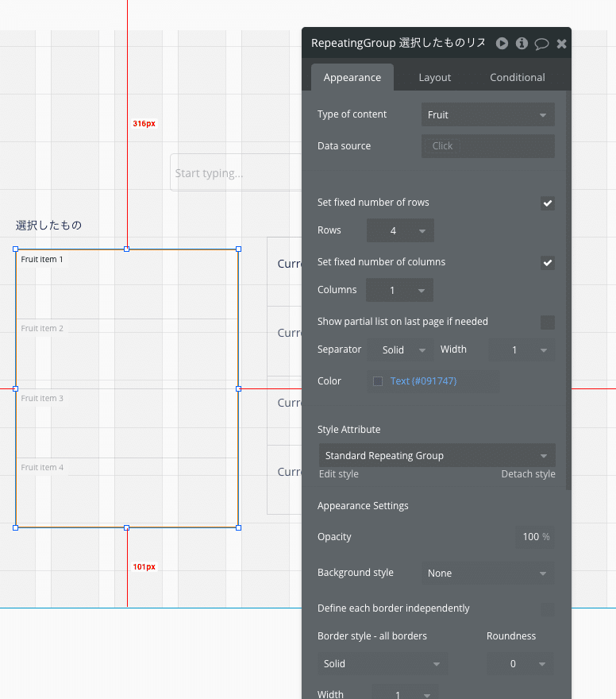Open the Separator style dropdown showing Solid
This screenshot has height=699, width=616.
click(x=400, y=349)
